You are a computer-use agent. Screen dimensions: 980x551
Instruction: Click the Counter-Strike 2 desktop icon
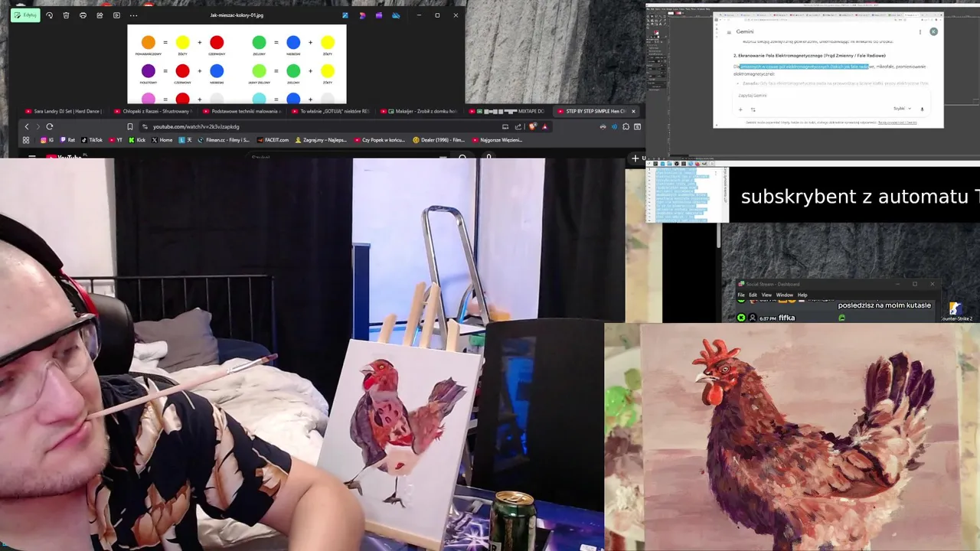(x=955, y=311)
